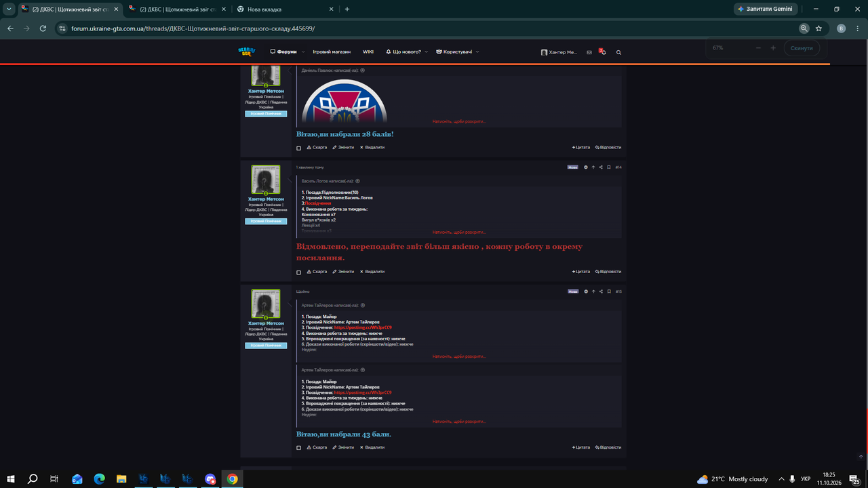Tick the checkbox on the 28 балів post

click(298, 148)
